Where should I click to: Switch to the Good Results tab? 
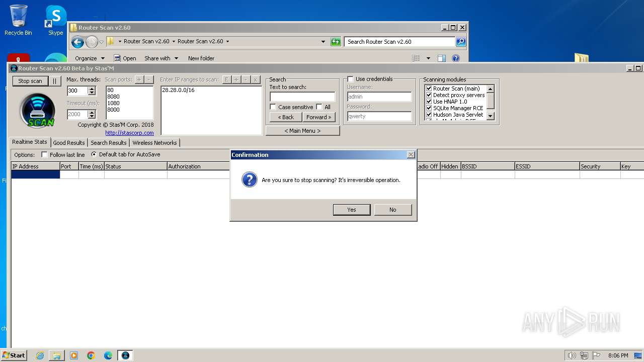tap(69, 143)
